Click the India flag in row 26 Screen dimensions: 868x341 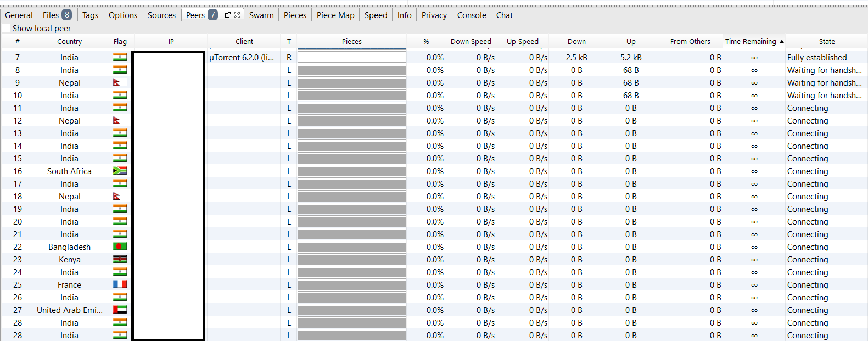coord(120,297)
